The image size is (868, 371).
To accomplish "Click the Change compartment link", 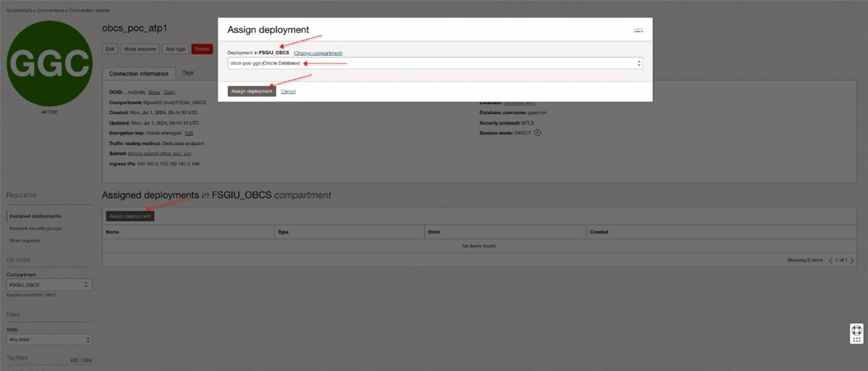I will (x=318, y=53).
